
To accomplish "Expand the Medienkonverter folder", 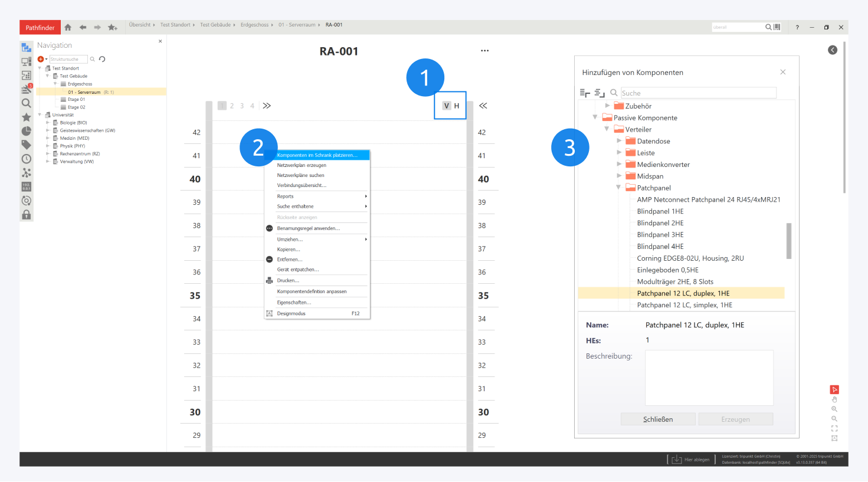I will pyautogui.click(x=618, y=165).
